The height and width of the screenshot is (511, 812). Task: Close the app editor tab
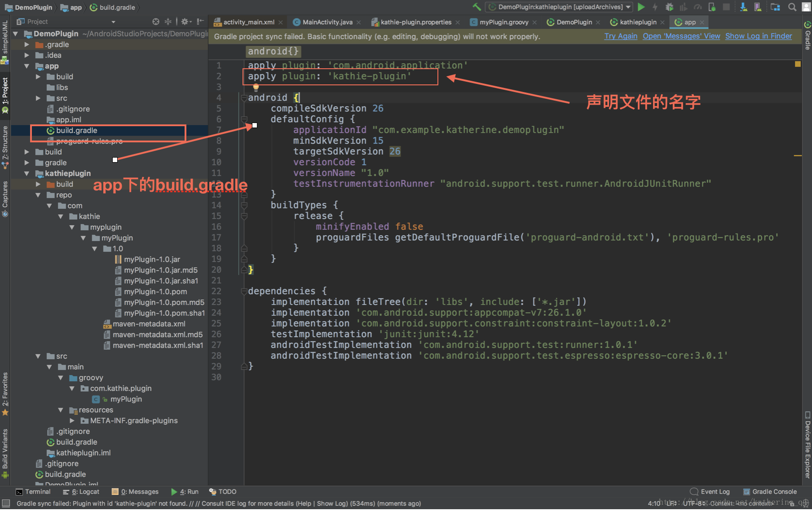[702, 22]
